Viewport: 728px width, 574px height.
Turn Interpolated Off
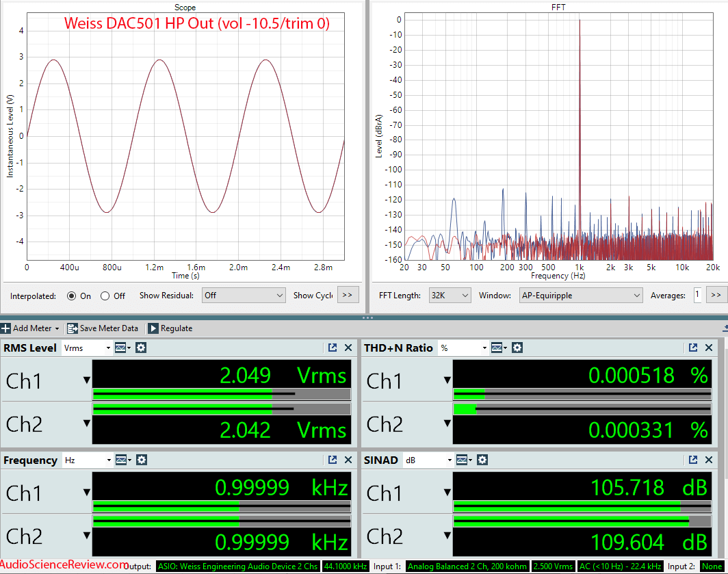coord(105,296)
